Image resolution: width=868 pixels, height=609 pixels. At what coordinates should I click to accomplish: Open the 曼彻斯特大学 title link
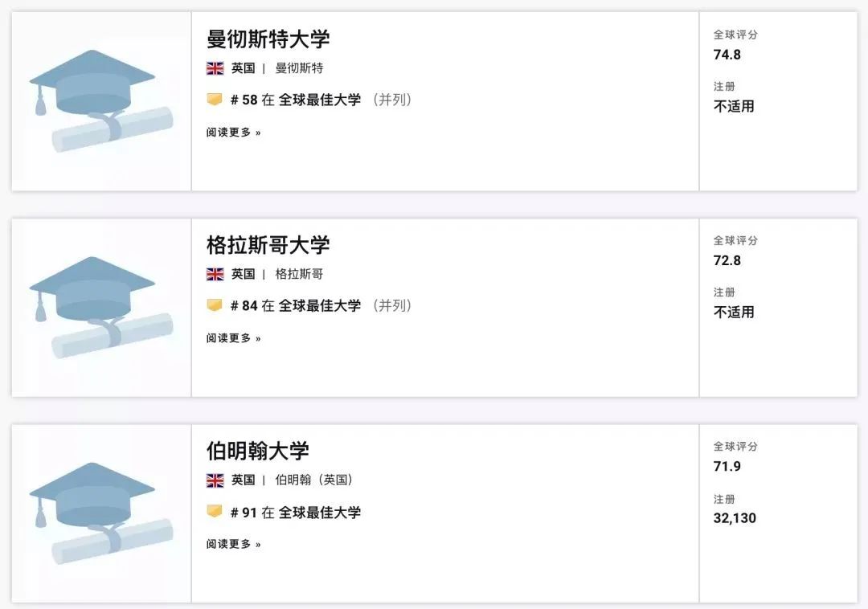point(268,39)
